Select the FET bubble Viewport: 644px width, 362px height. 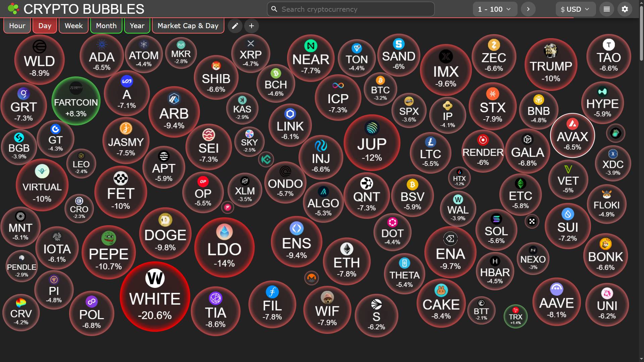121,192
